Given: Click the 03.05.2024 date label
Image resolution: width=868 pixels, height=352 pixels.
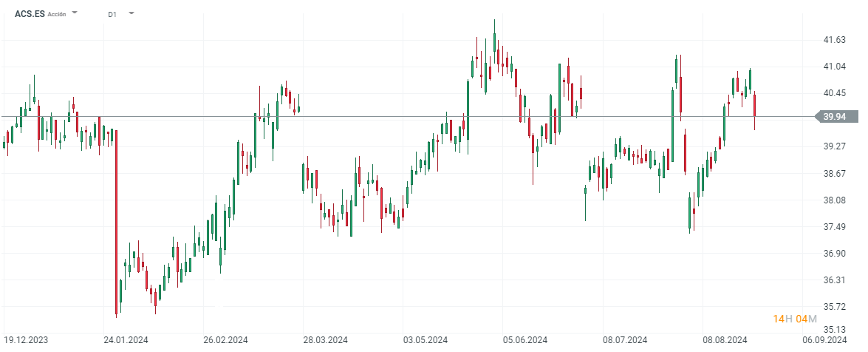Looking at the screenshot, I should tap(423, 340).
